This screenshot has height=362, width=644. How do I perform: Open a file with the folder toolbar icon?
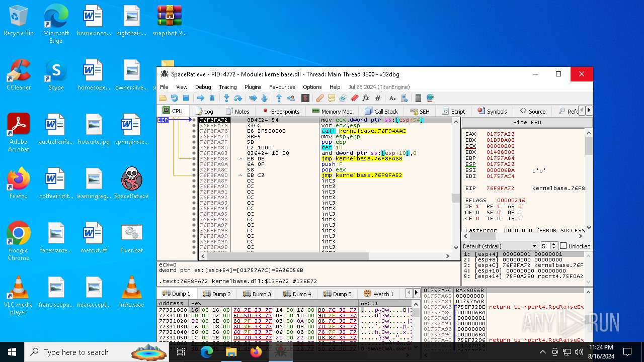click(x=163, y=98)
